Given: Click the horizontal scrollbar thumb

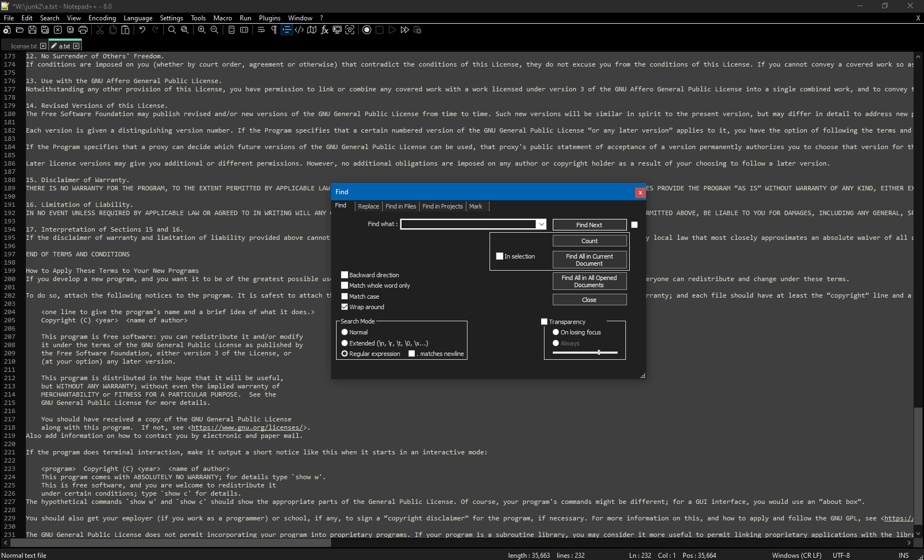Looking at the screenshot, I should [170, 543].
